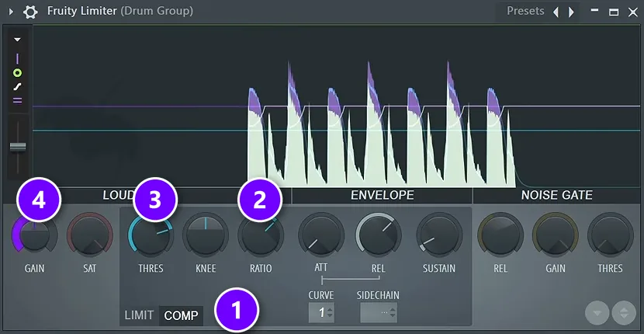Open the gear detailed settings icon
The image size is (644, 334).
pyautogui.click(x=30, y=12)
